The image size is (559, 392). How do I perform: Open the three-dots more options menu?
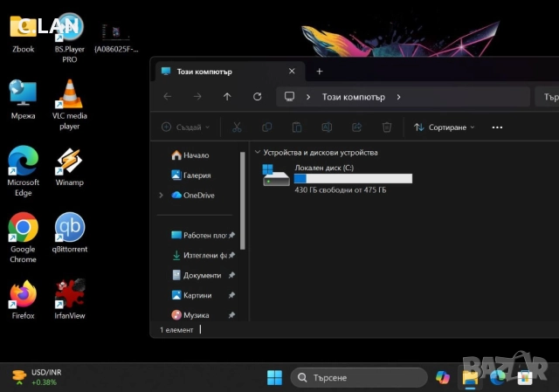497,127
